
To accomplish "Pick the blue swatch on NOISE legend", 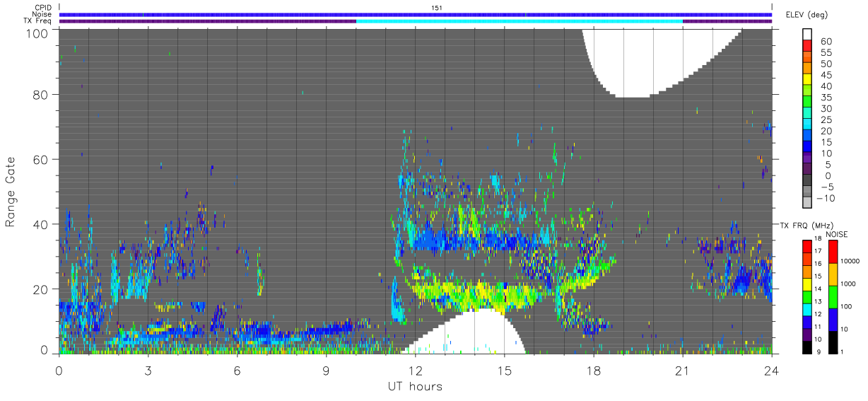I will pyautogui.click(x=833, y=320).
